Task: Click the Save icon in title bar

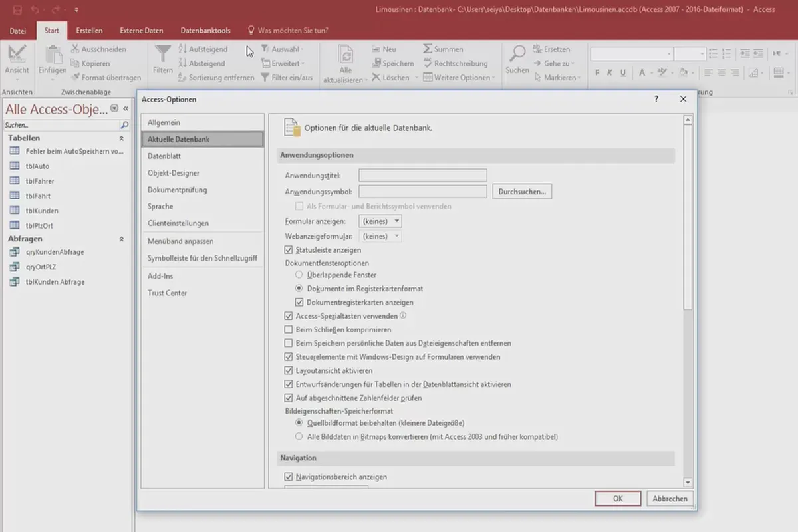Action: (17, 10)
